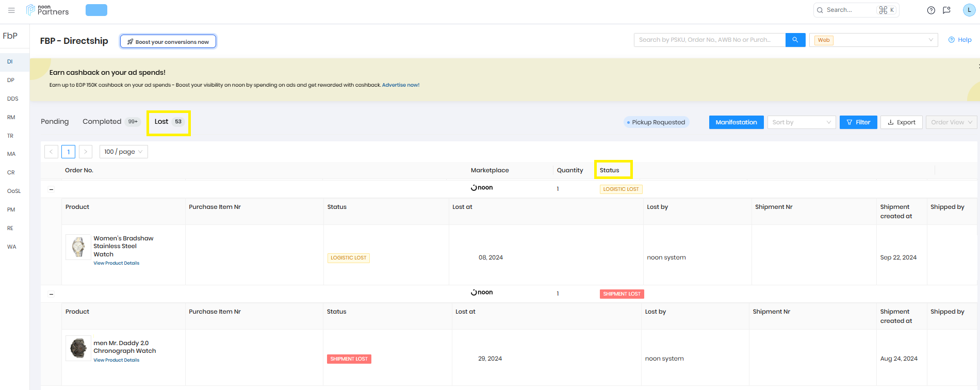Click the Manifestation button
The image size is (980, 390).
(x=736, y=122)
